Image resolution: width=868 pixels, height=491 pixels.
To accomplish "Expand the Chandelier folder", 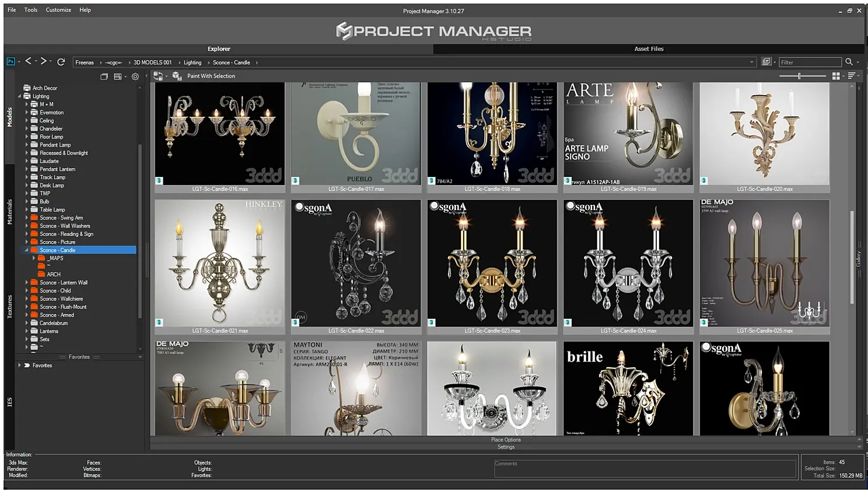I will point(26,128).
